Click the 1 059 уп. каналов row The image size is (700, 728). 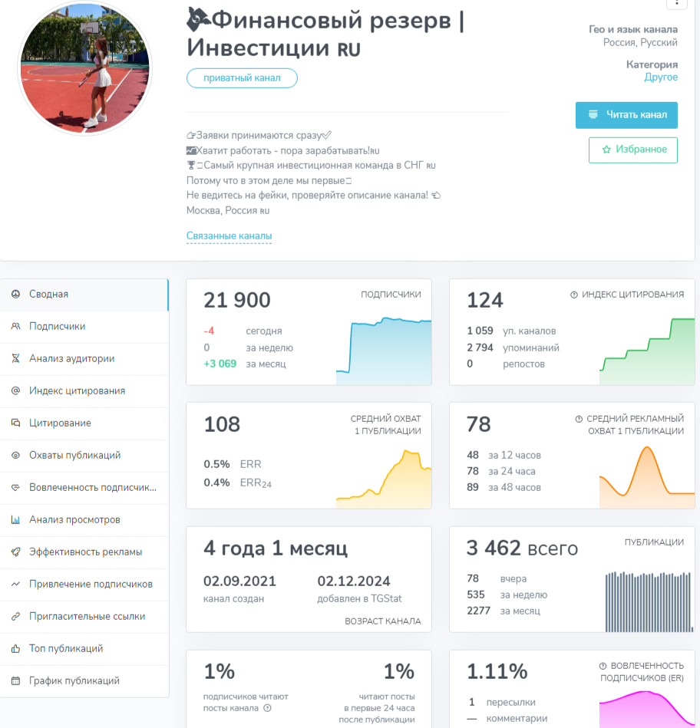(x=511, y=331)
